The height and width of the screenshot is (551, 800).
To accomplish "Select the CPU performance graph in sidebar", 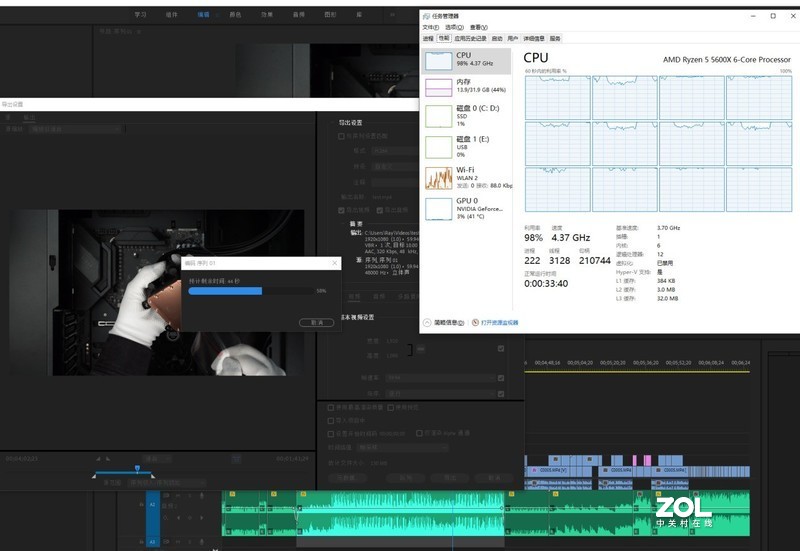I will coord(438,60).
